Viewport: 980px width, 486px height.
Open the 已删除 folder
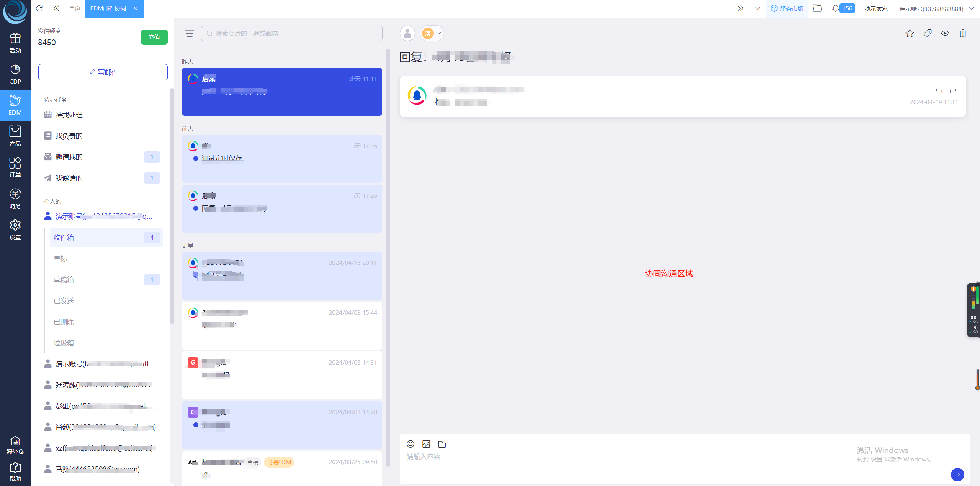point(106,322)
